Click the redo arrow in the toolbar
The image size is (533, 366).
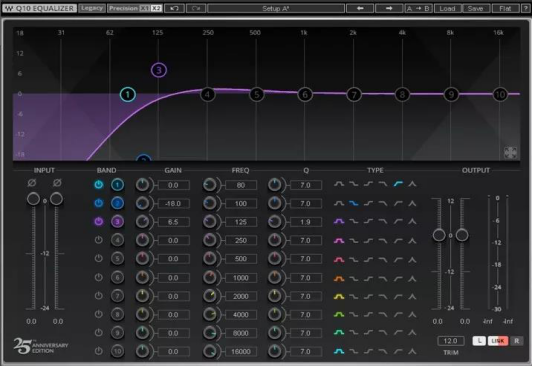tap(195, 8)
